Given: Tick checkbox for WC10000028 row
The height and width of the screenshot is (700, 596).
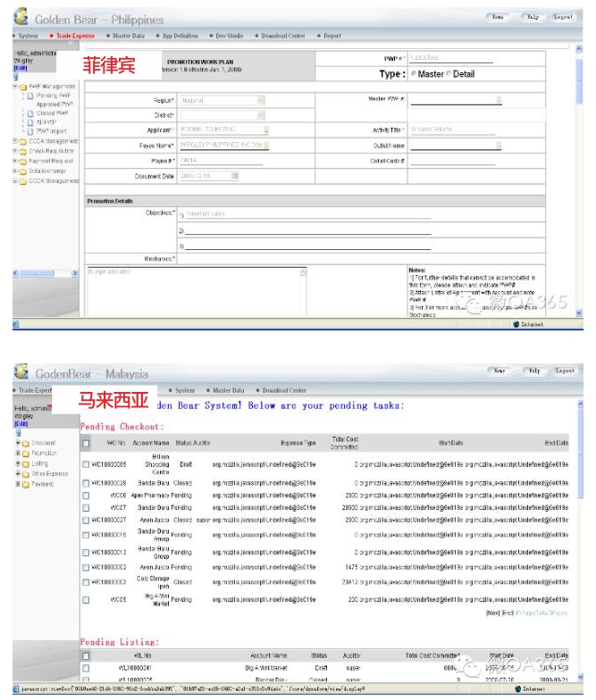Looking at the screenshot, I should [86, 483].
